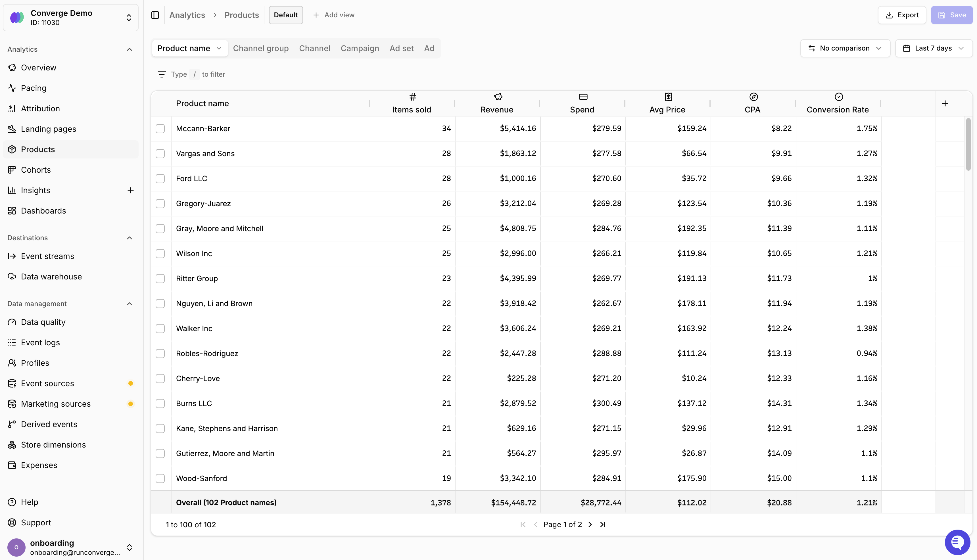This screenshot has height=560, width=977.
Task: Open the chat support bubble
Action: [957, 542]
